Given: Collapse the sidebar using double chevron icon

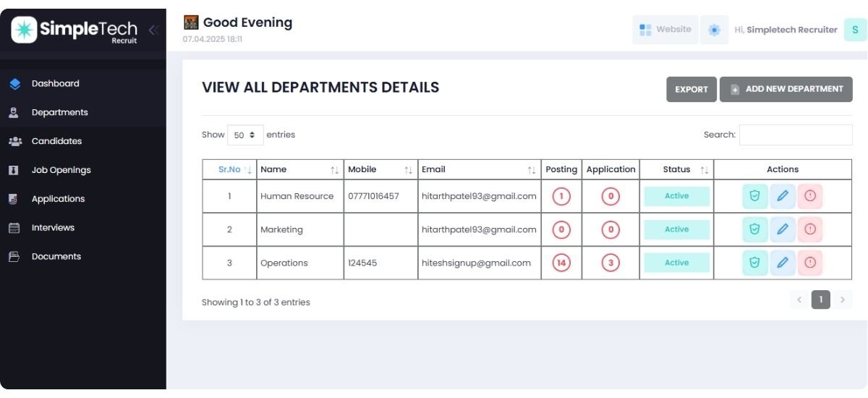Looking at the screenshot, I should [153, 30].
